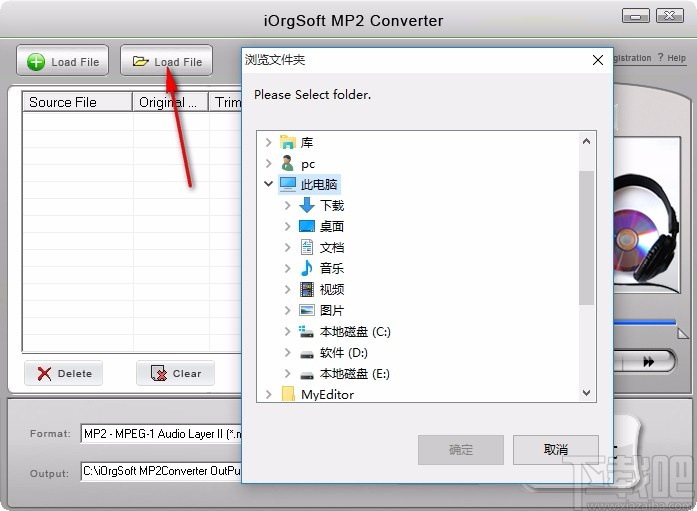697x511 pixels.
Task: Click the folder tree scrollbar thumb
Action: tap(586, 238)
